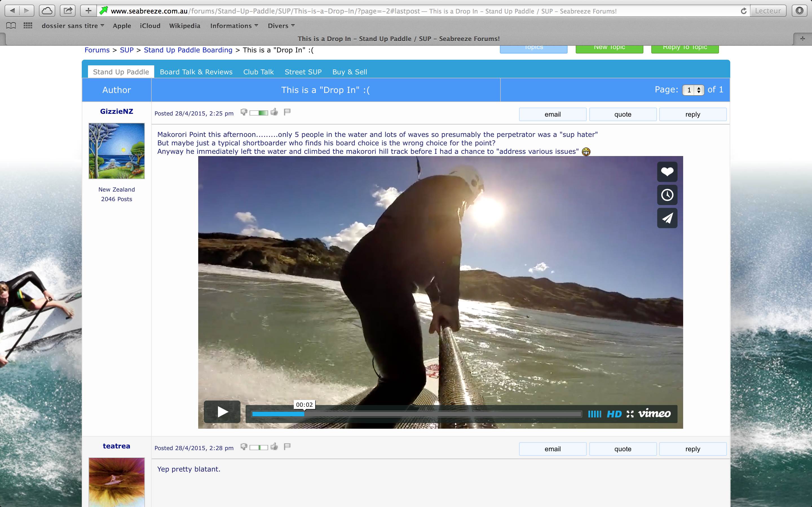The height and width of the screenshot is (507, 812).
Task: Expand dossier sans titre bookmarks folder
Action: coord(73,26)
